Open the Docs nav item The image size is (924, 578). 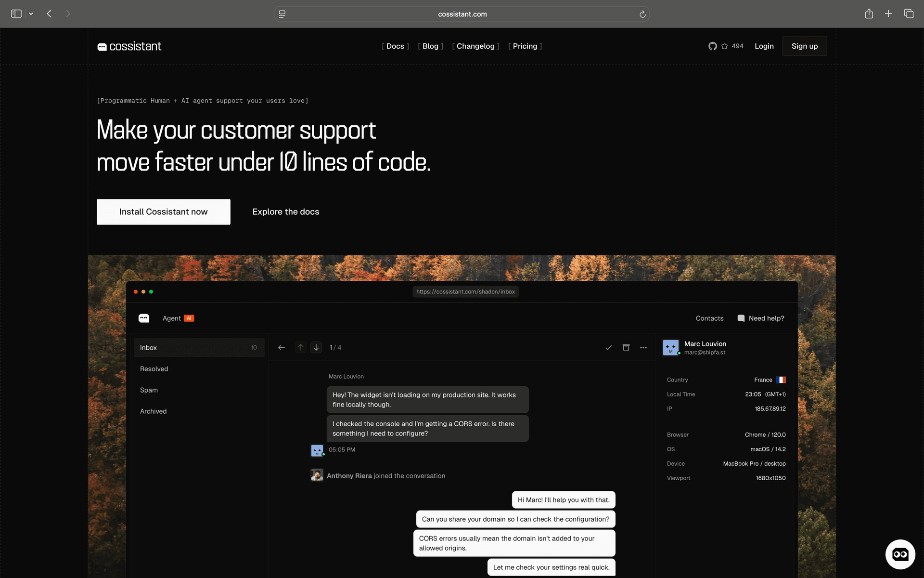pos(395,46)
